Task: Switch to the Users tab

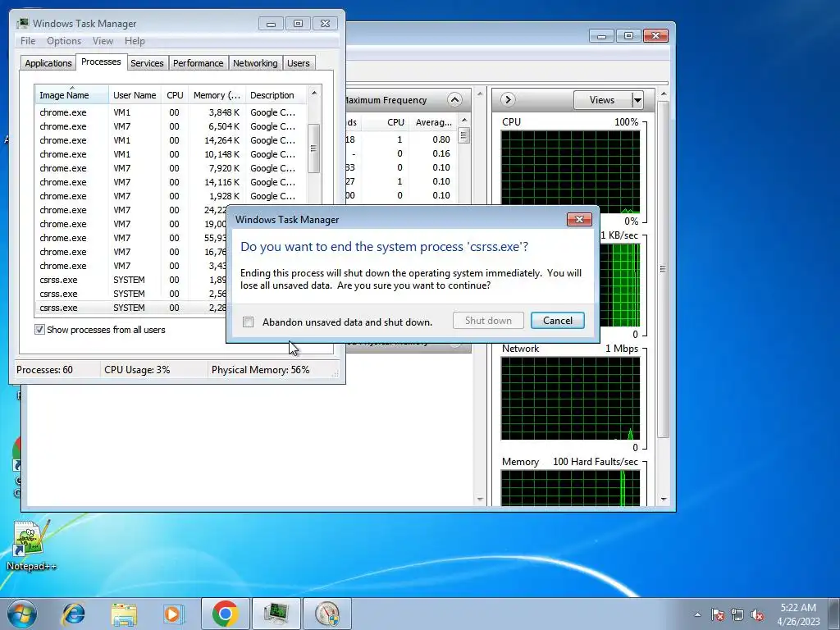Action: [298, 63]
